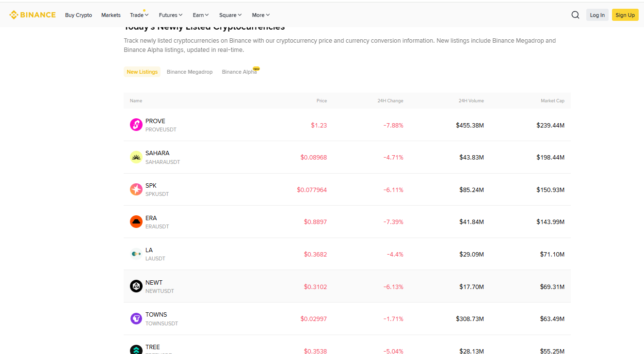Open Markets in navigation bar
The image size is (644, 354).
111,15
